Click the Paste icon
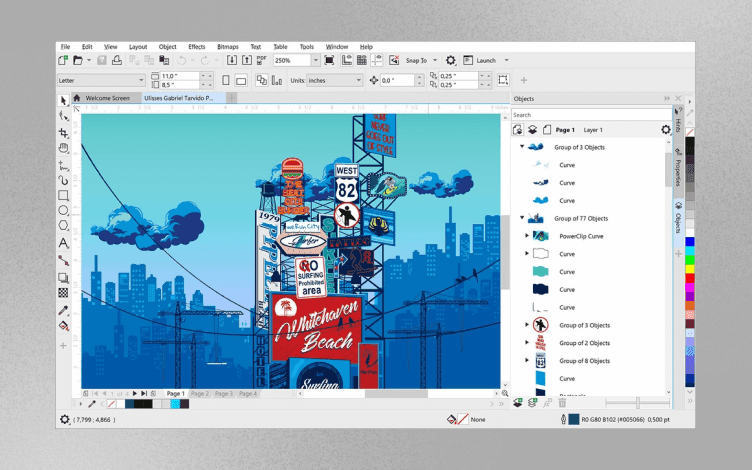The height and width of the screenshot is (470, 752). click(164, 60)
